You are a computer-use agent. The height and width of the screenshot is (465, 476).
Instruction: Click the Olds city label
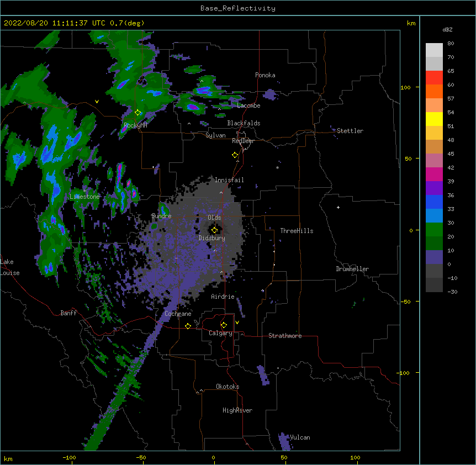click(x=214, y=218)
